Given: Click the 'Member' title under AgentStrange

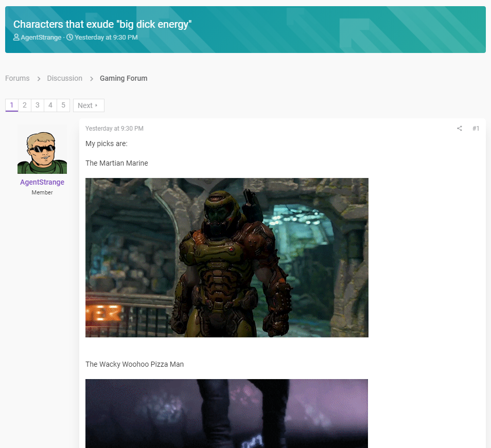Looking at the screenshot, I should [42, 192].
